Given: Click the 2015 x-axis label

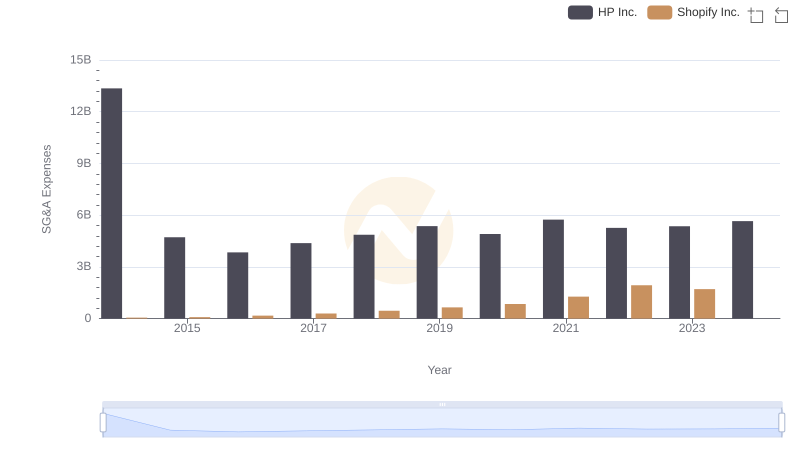Looking at the screenshot, I should click(187, 328).
